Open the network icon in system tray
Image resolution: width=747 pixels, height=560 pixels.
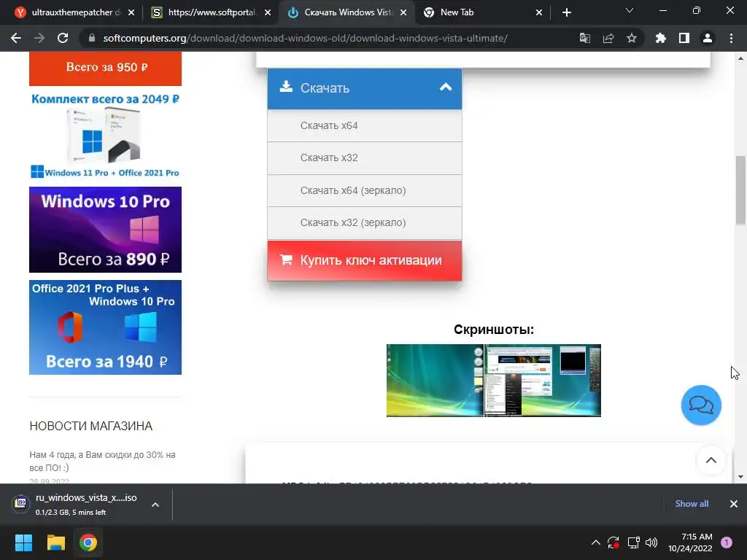pos(634,542)
